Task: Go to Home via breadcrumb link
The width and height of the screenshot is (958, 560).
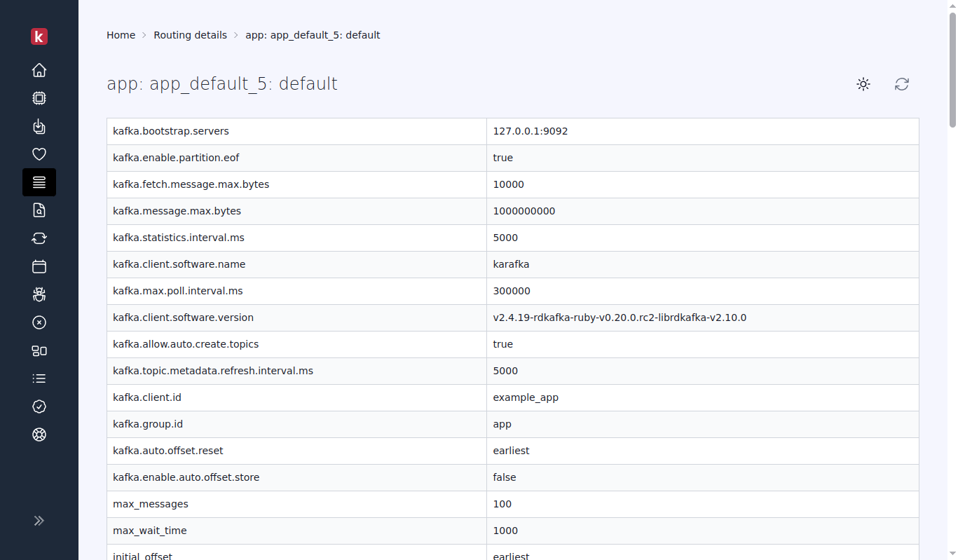Action: [121, 34]
